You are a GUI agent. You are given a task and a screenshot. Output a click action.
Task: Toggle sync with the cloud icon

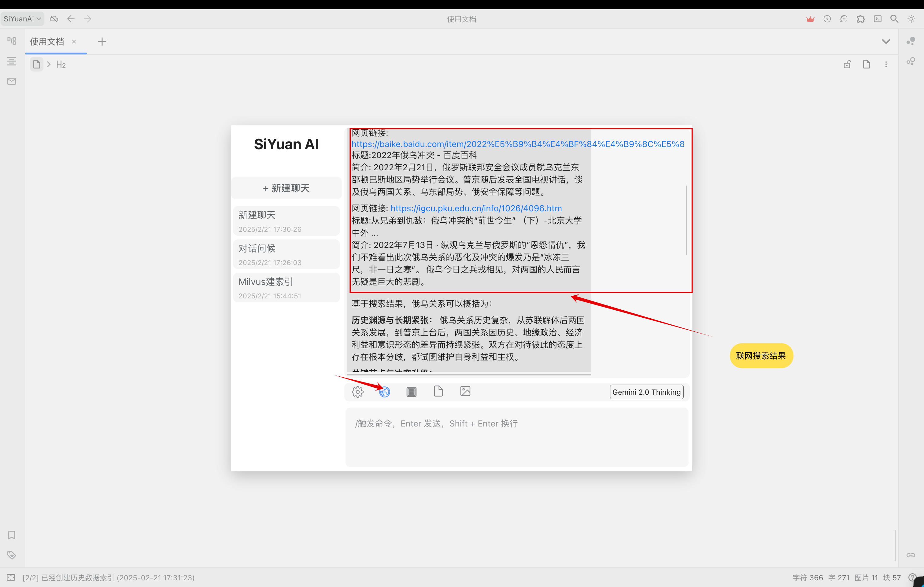(x=54, y=18)
